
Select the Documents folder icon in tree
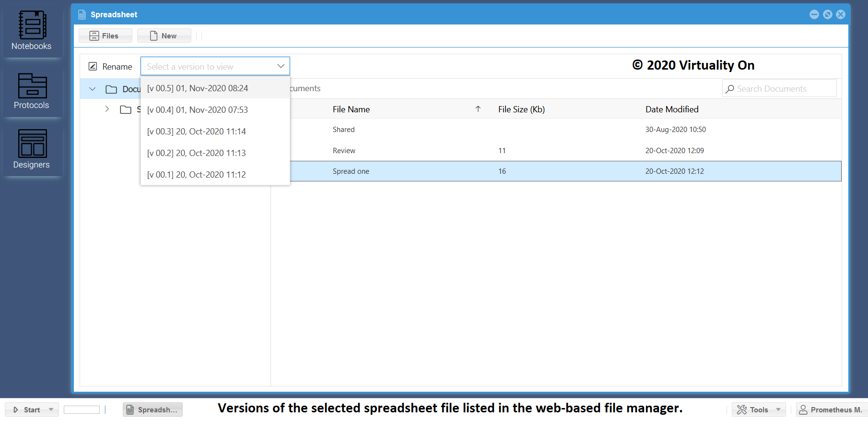[111, 89]
